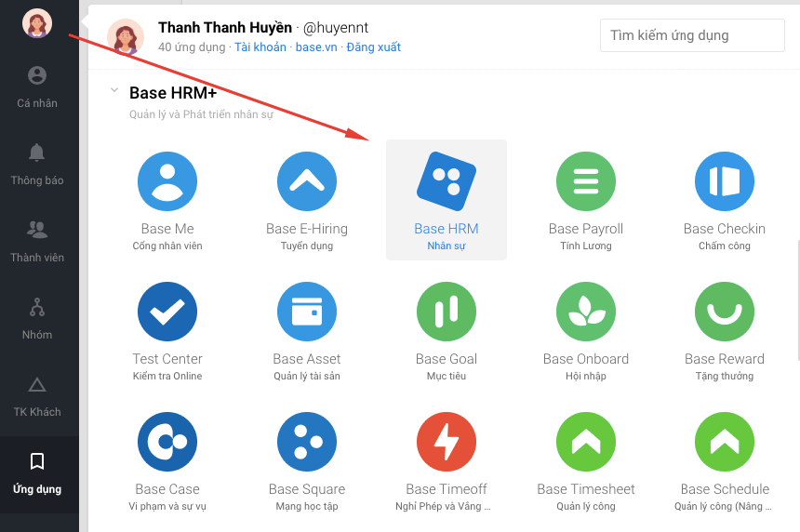The width and height of the screenshot is (800, 532).
Task: Go to Cá nhân in sidebar
Action: pyautogui.click(x=37, y=87)
